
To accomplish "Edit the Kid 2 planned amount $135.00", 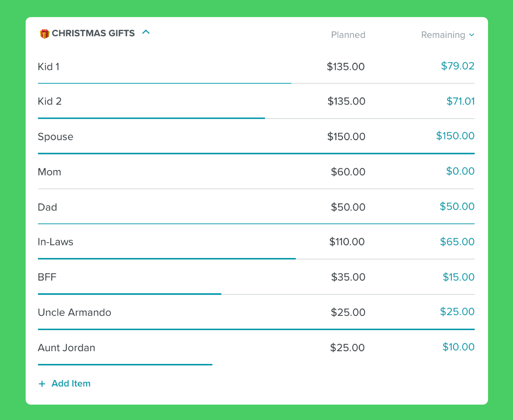I will pyautogui.click(x=346, y=101).
